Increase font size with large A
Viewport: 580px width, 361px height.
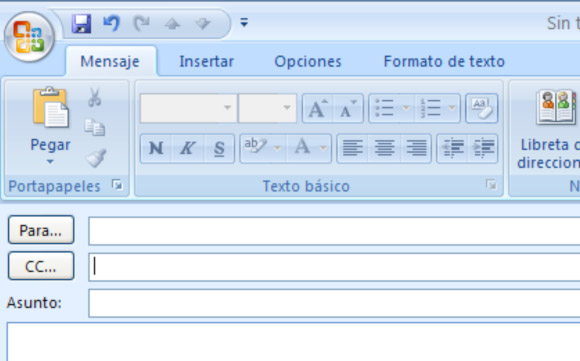[x=318, y=108]
